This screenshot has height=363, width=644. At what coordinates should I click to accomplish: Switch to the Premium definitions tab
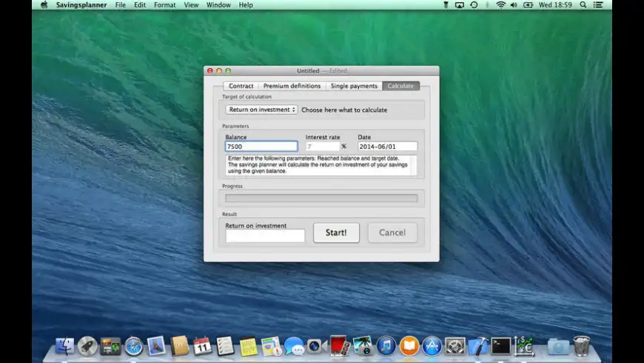pos(292,86)
